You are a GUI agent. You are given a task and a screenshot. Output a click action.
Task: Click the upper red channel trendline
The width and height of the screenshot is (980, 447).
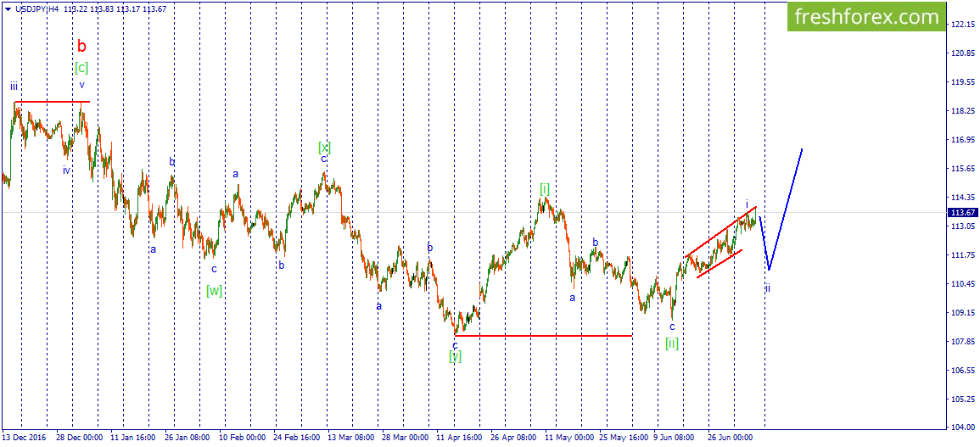[x=722, y=231]
